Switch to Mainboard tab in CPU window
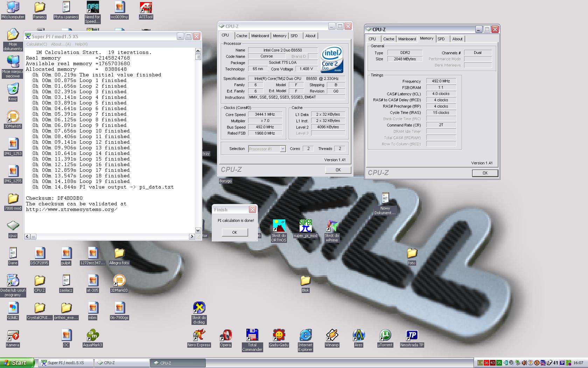 [260, 36]
